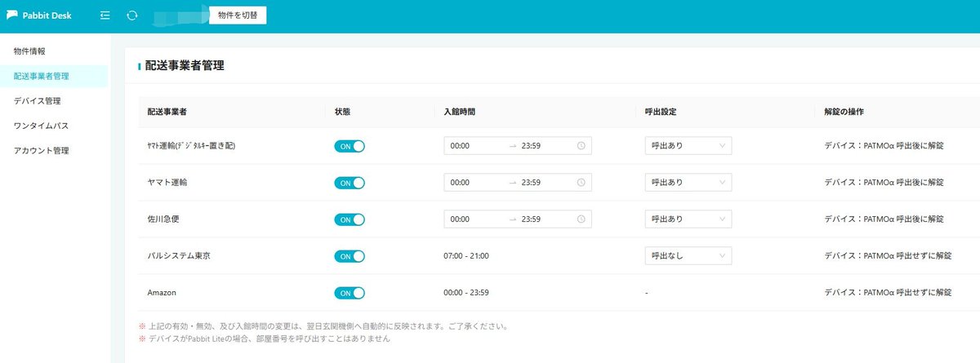Image resolution: width=980 pixels, height=363 pixels.
Task: Click start time 00:00 for 佐川急便
Action: click(460, 219)
